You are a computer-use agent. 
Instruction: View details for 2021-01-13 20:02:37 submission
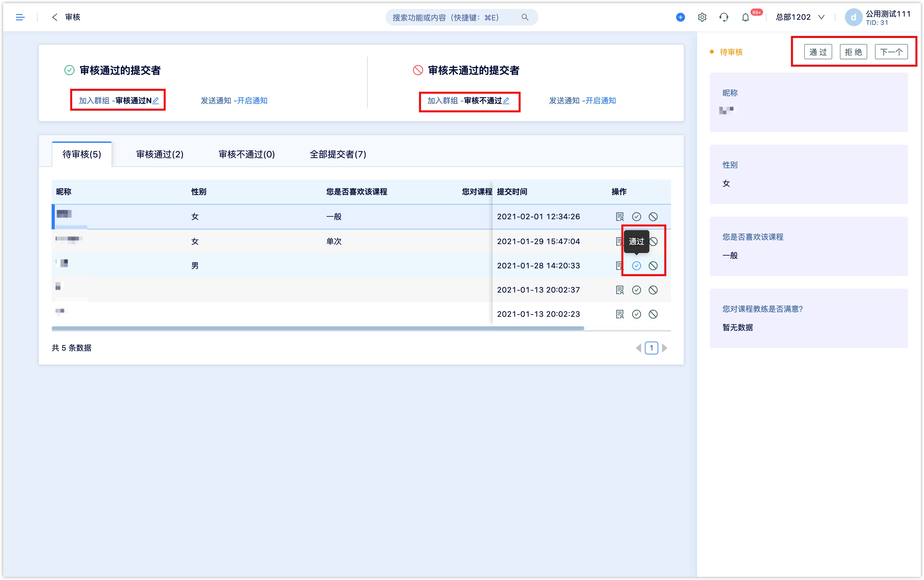point(620,290)
